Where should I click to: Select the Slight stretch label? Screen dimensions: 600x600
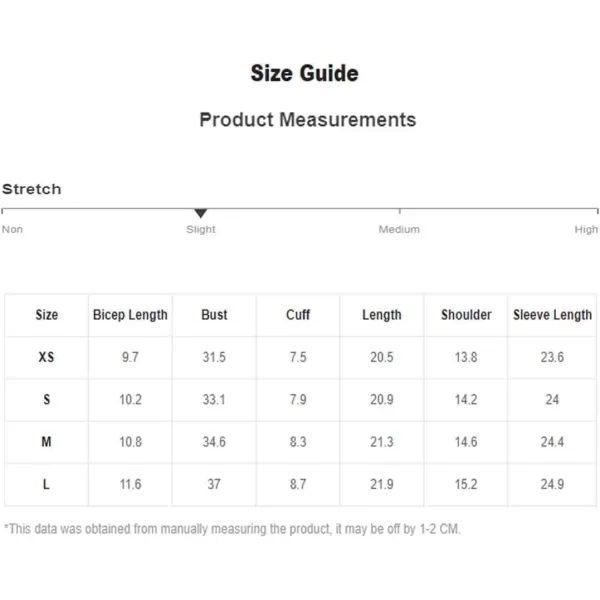[x=201, y=229]
